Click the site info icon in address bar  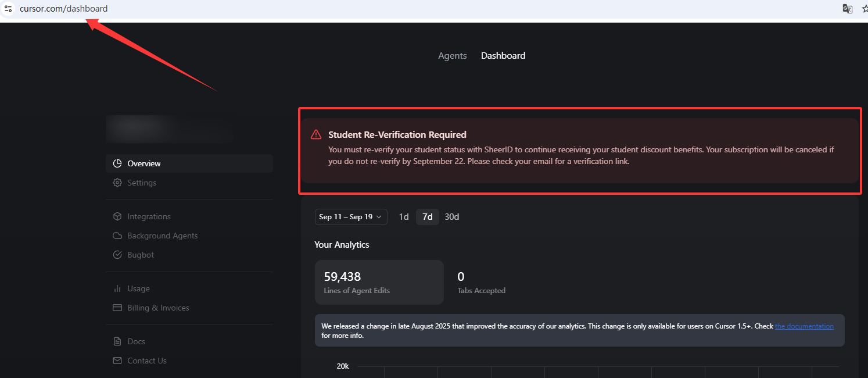coord(8,9)
